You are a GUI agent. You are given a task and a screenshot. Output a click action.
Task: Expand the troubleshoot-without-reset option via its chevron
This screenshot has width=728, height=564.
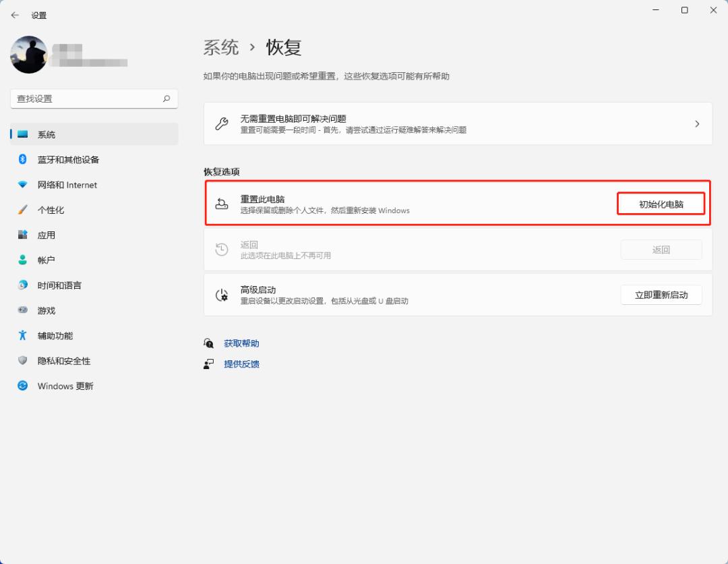pos(697,123)
